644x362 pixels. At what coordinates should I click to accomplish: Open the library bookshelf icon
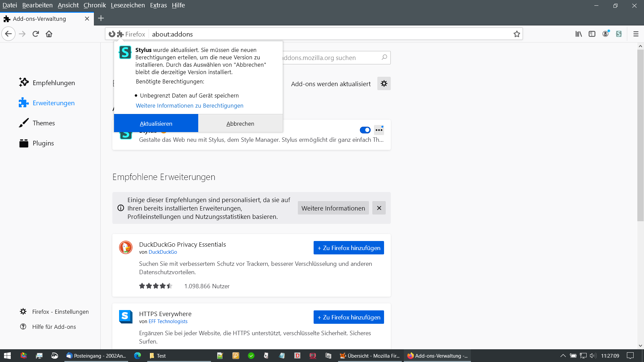coord(579,34)
